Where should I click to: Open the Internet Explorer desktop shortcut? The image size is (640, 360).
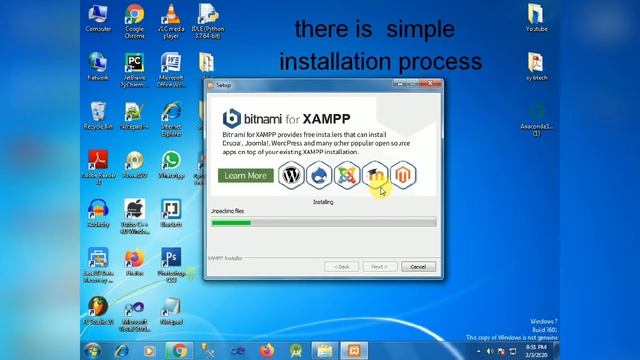[x=171, y=119]
